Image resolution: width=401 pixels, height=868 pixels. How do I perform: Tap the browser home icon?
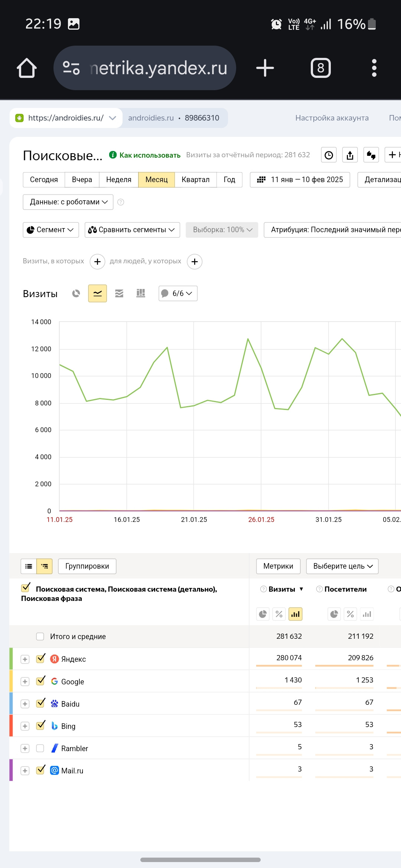(x=27, y=68)
